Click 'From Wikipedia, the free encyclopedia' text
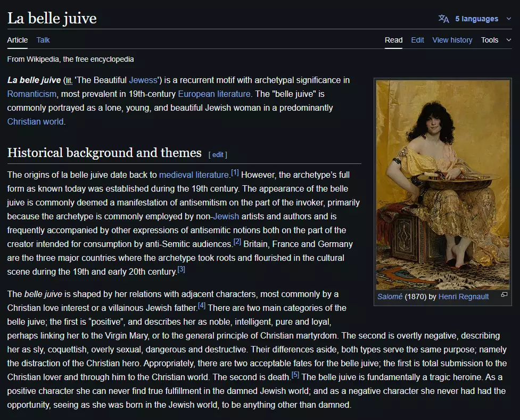520x420 pixels. 70,60
